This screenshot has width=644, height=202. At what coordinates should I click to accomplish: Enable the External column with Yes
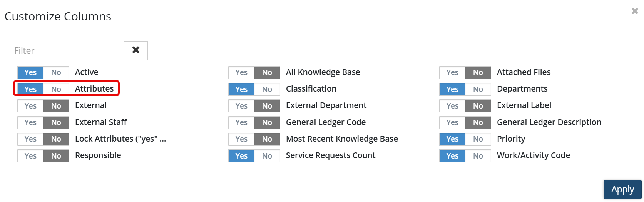tap(30, 106)
